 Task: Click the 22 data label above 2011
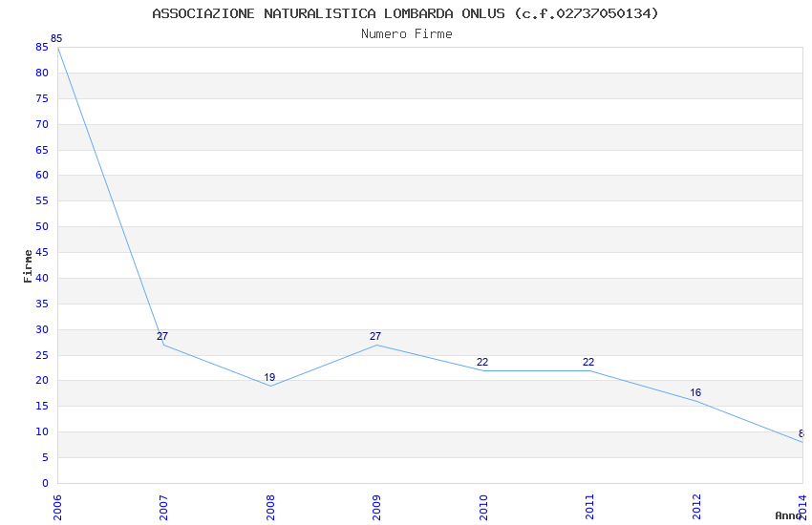pyautogui.click(x=588, y=362)
